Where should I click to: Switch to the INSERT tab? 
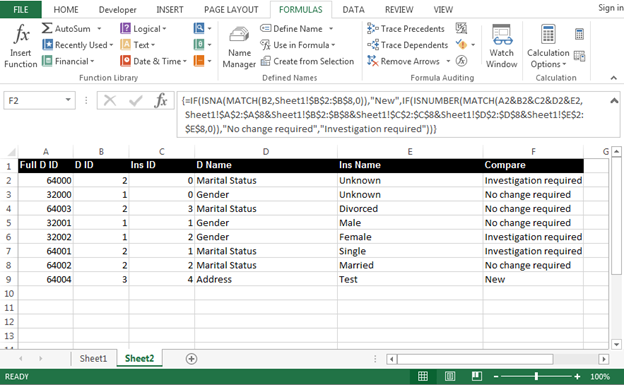click(x=170, y=10)
